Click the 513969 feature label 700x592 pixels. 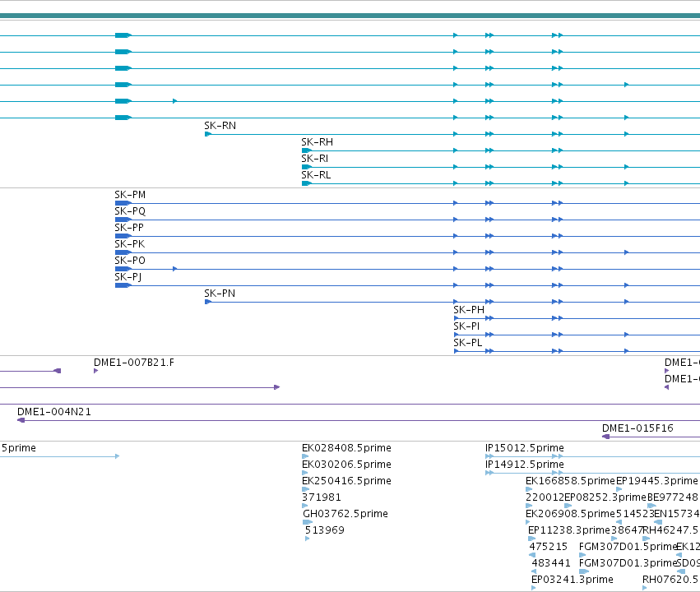[x=325, y=531]
